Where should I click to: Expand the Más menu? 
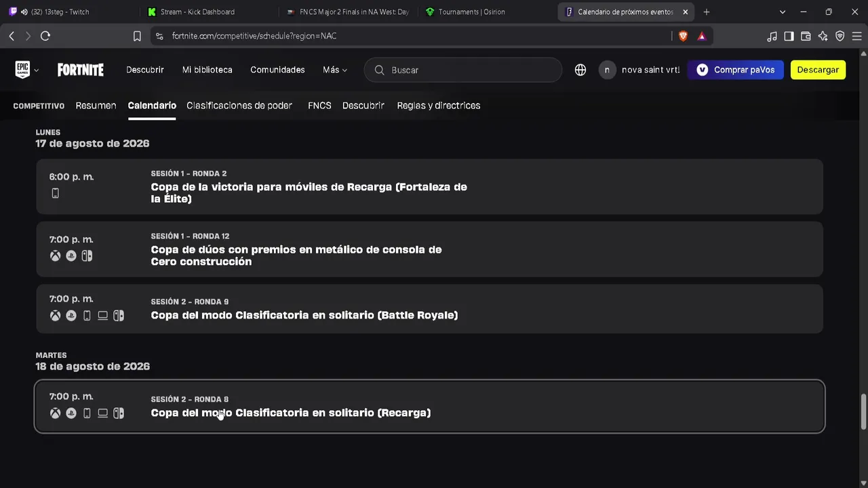[x=335, y=70]
